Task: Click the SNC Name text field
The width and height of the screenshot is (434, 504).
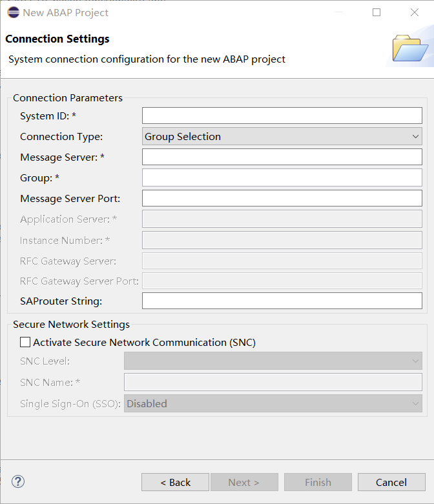Action: tap(273, 382)
